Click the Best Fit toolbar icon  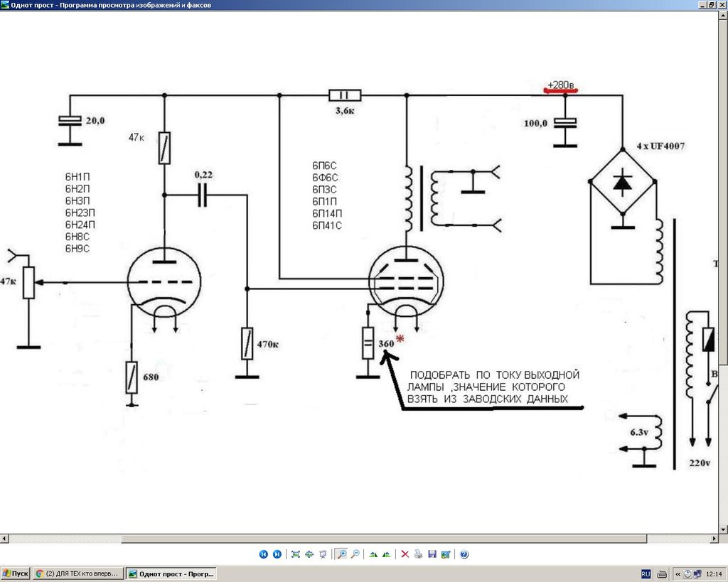(296, 554)
